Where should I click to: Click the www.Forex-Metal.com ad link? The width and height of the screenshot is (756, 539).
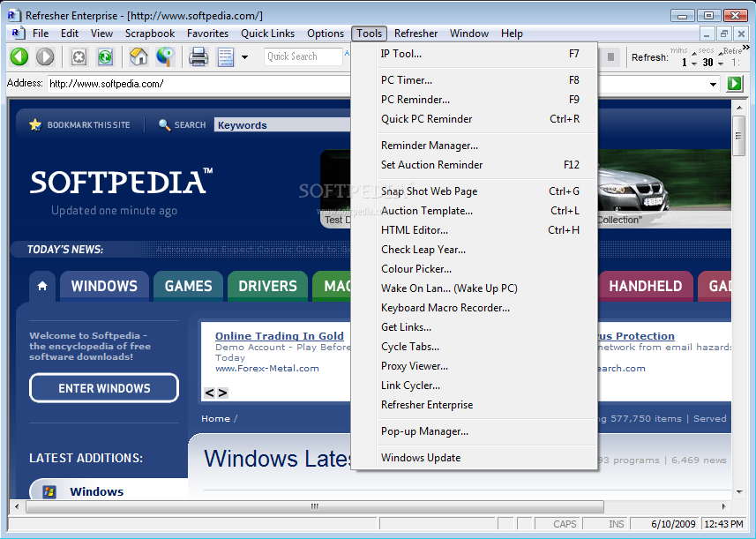click(267, 369)
